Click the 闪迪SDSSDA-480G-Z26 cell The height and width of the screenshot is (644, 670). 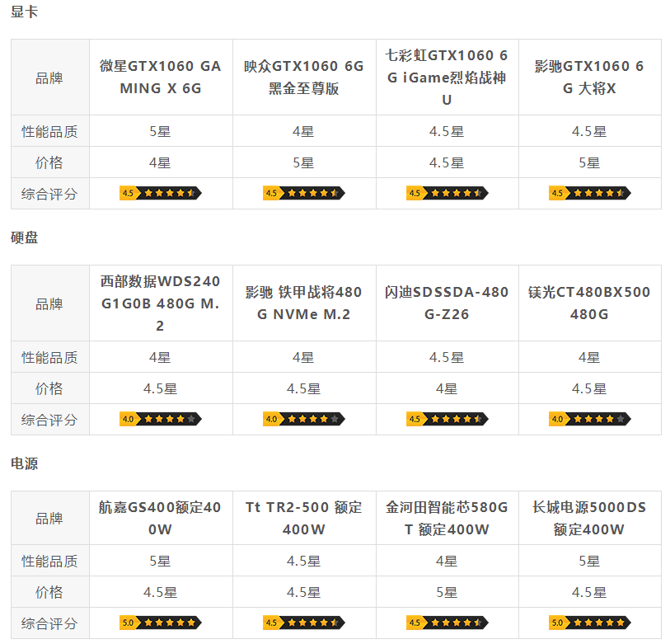pos(447,303)
